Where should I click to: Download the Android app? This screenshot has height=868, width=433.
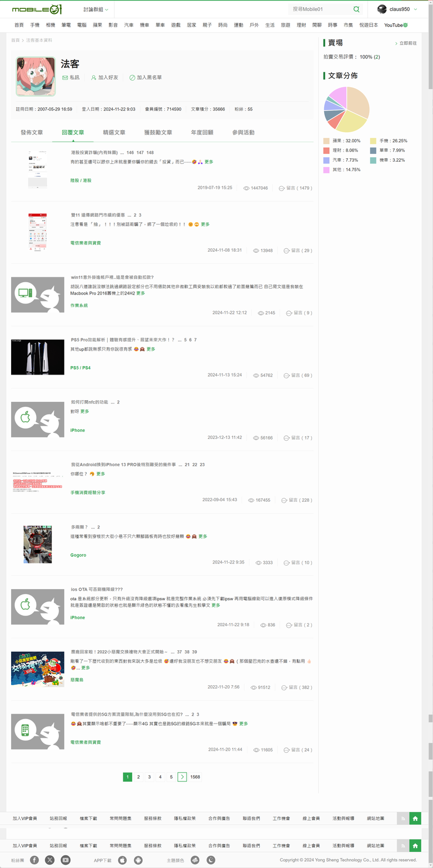138,860
